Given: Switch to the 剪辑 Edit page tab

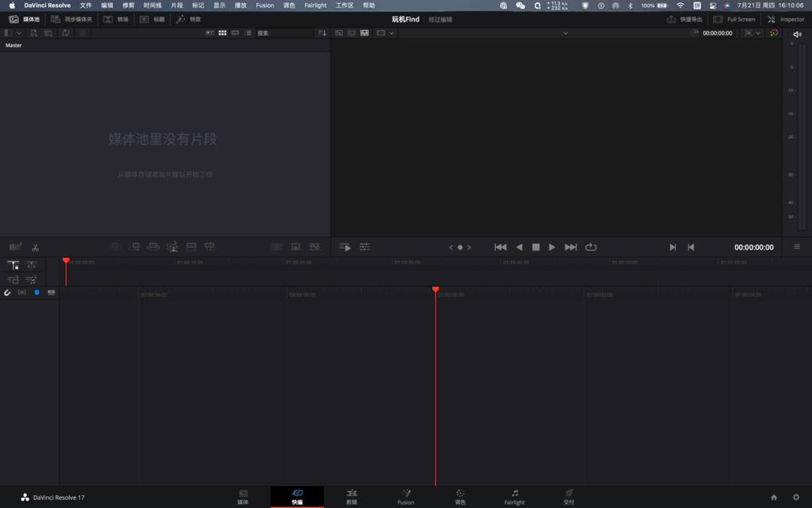Looking at the screenshot, I should point(352,497).
